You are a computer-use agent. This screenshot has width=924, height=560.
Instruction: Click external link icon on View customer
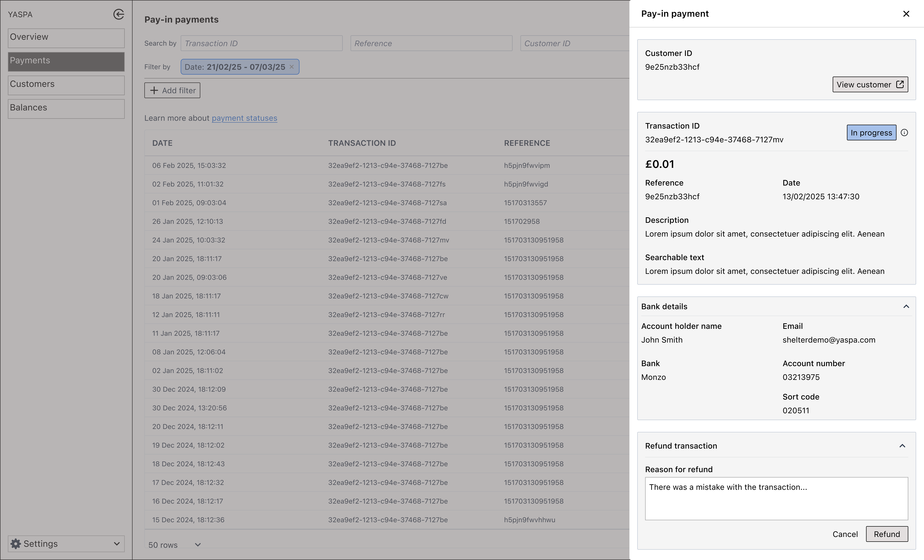[x=900, y=84]
